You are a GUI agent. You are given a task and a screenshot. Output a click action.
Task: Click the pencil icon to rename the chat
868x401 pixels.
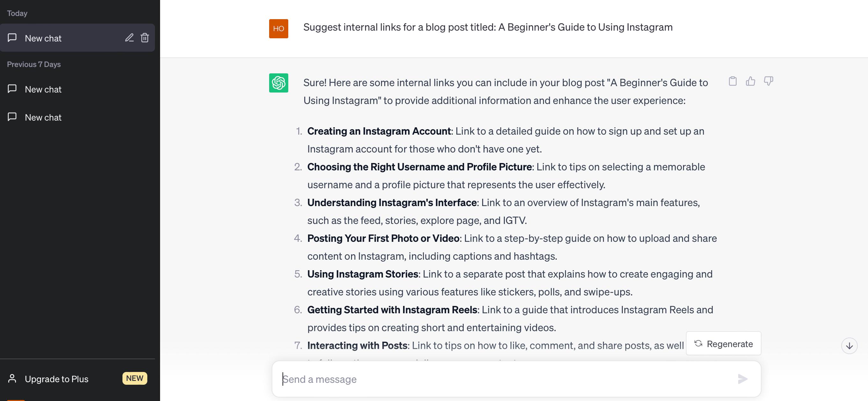click(x=129, y=38)
